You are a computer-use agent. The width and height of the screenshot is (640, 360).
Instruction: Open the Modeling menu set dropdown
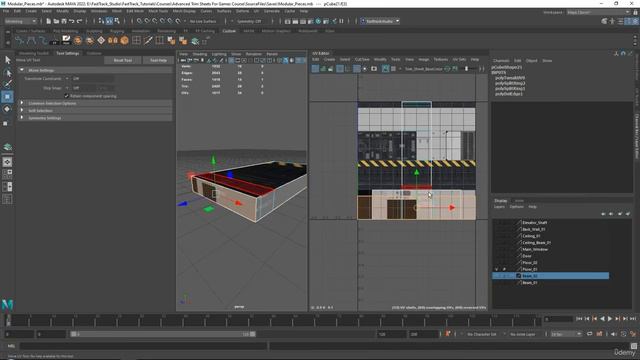[20, 21]
